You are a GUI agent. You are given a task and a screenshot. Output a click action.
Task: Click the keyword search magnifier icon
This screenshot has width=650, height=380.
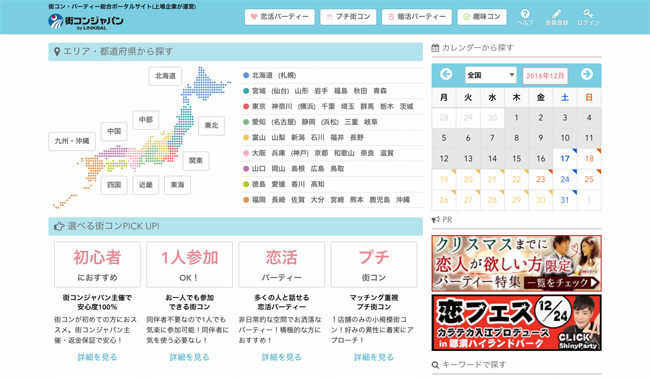(435, 365)
